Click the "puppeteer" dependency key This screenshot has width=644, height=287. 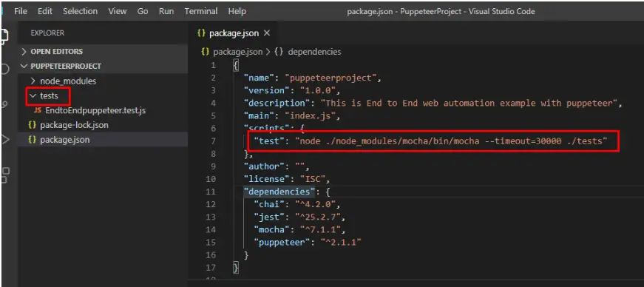coord(282,242)
